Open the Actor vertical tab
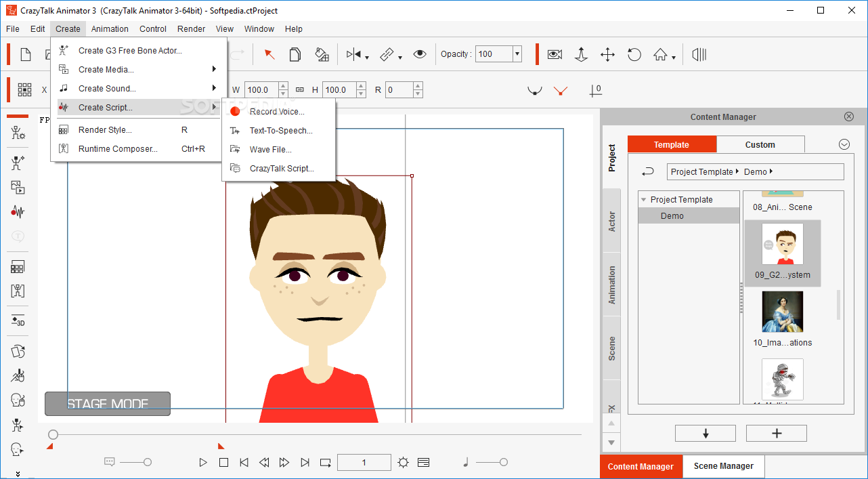Screen dimensions: 868x479 (x=612, y=222)
